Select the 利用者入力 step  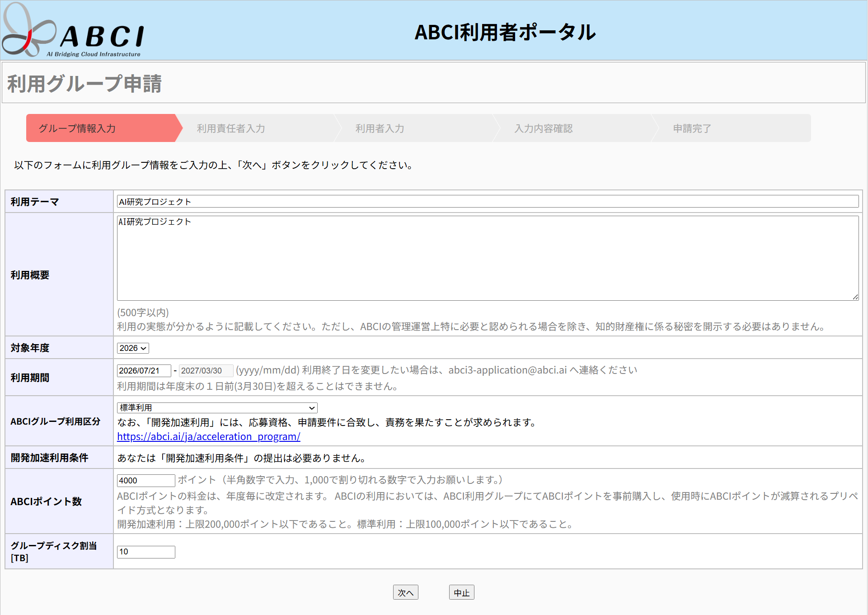point(417,128)
